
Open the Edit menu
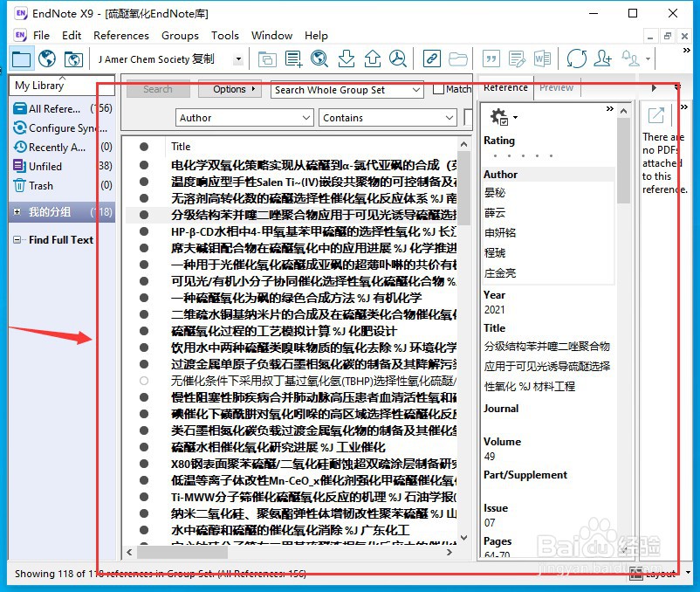click(x=72, y=35)
